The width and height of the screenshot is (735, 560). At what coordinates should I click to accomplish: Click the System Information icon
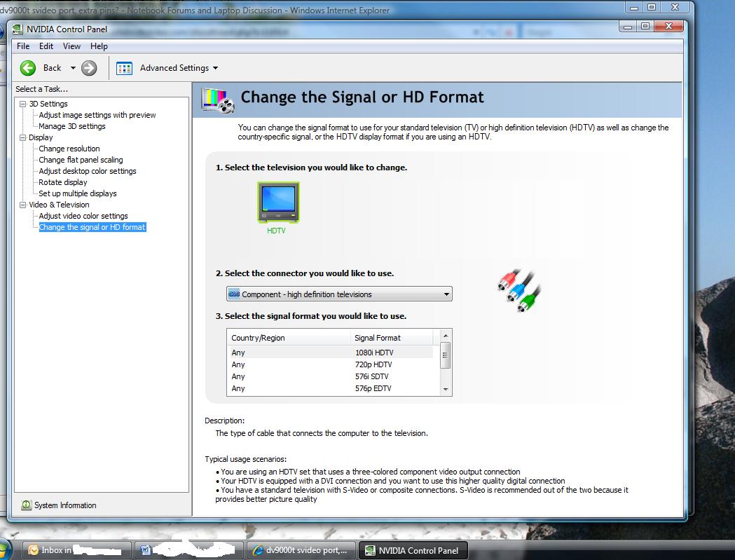26,505
